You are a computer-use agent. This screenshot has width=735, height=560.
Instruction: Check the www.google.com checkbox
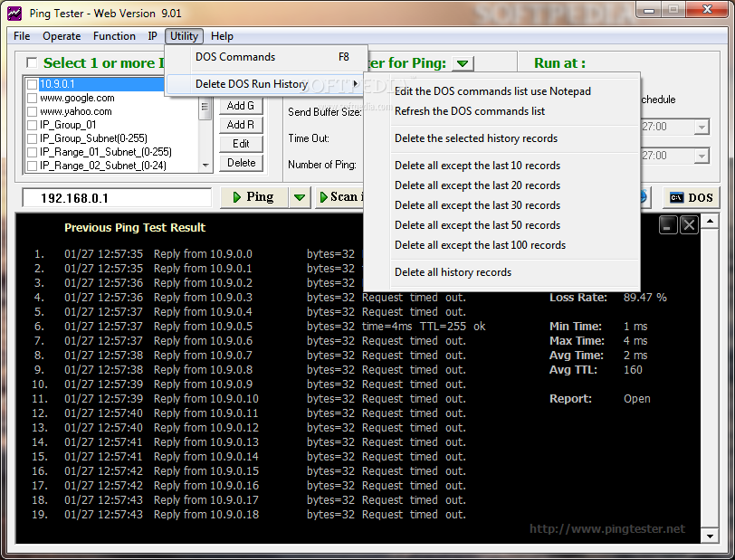click(32, 98)
